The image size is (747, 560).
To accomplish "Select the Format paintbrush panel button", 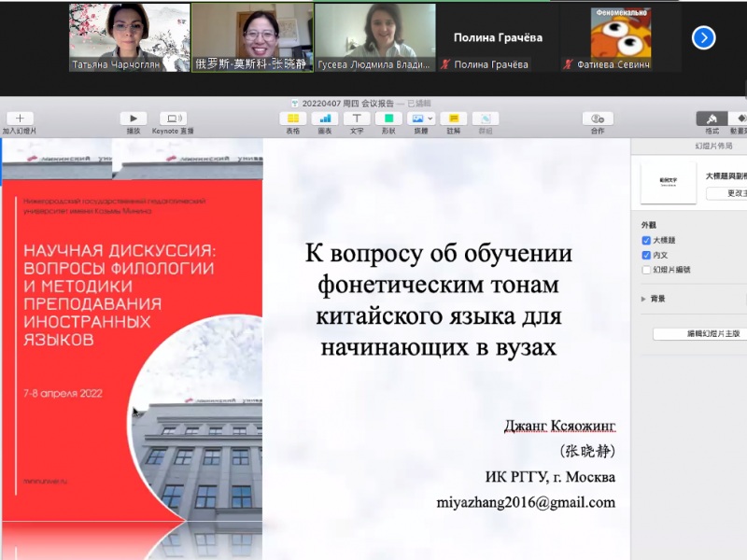I will click(712, 119).
